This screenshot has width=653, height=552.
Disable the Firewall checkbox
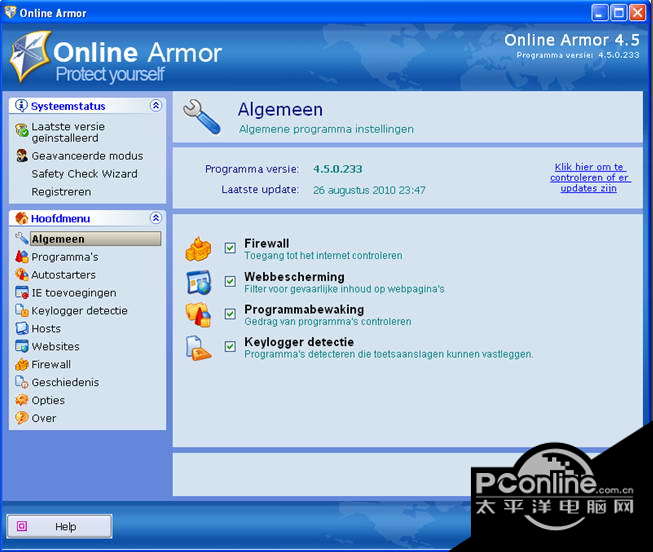tap(230, 248)
